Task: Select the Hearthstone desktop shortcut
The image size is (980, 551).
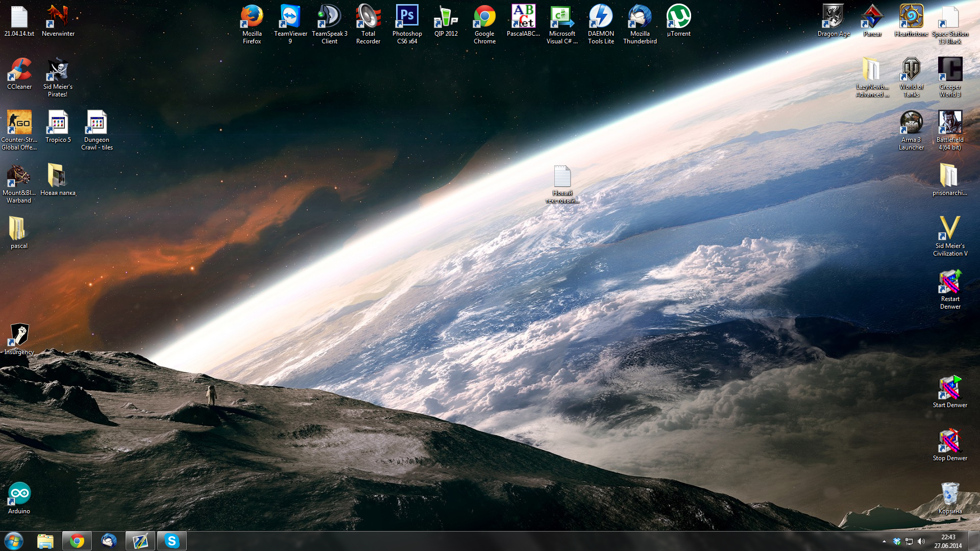Action: pyautogui.click(x=911, y=20)
